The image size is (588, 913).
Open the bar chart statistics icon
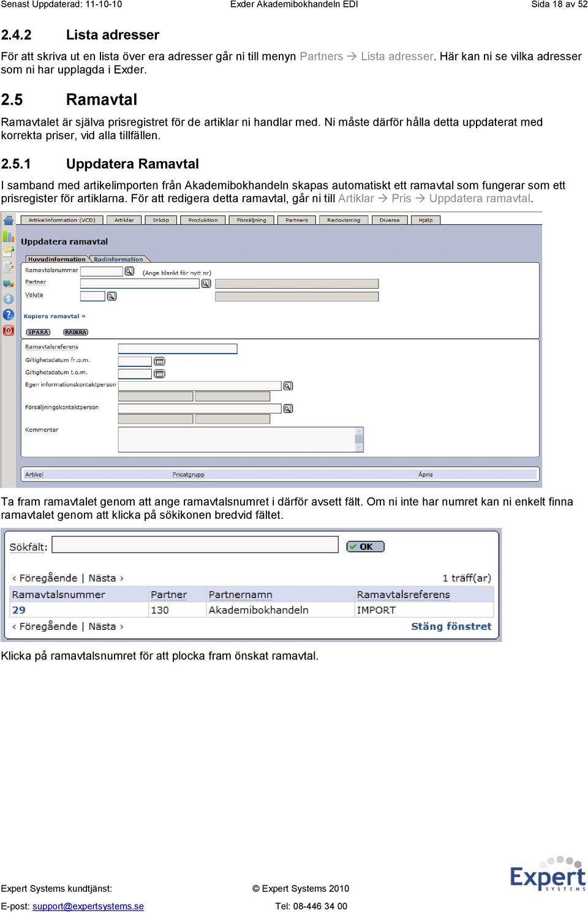click(x=9, y=236)
